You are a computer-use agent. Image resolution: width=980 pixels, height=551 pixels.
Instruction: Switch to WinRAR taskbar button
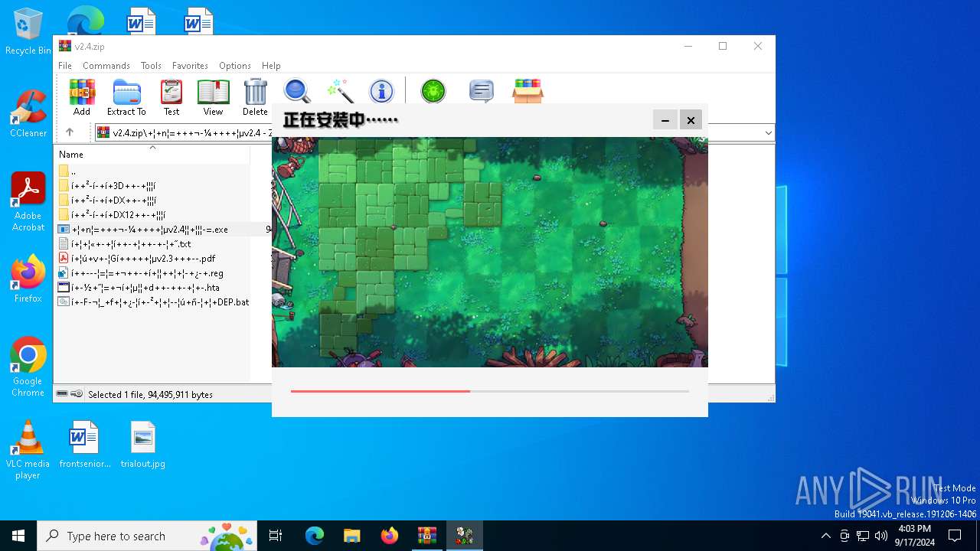pos(427,536)
